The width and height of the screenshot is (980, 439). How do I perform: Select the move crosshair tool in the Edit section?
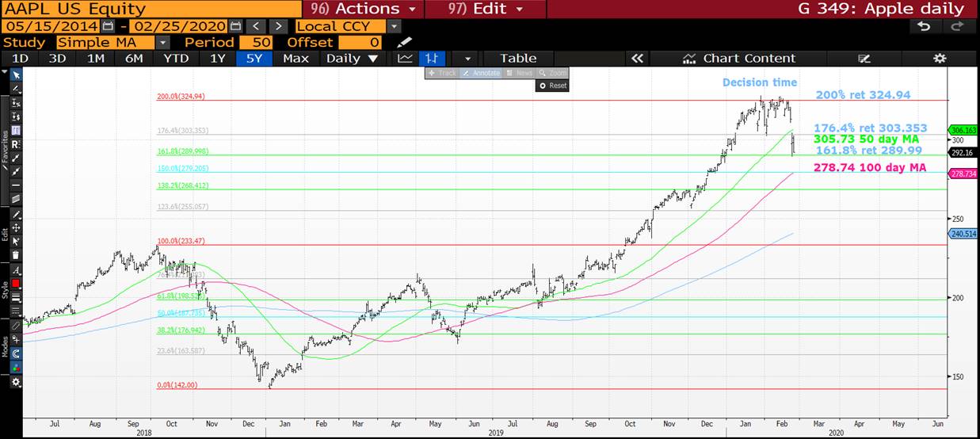pos(17,227)
